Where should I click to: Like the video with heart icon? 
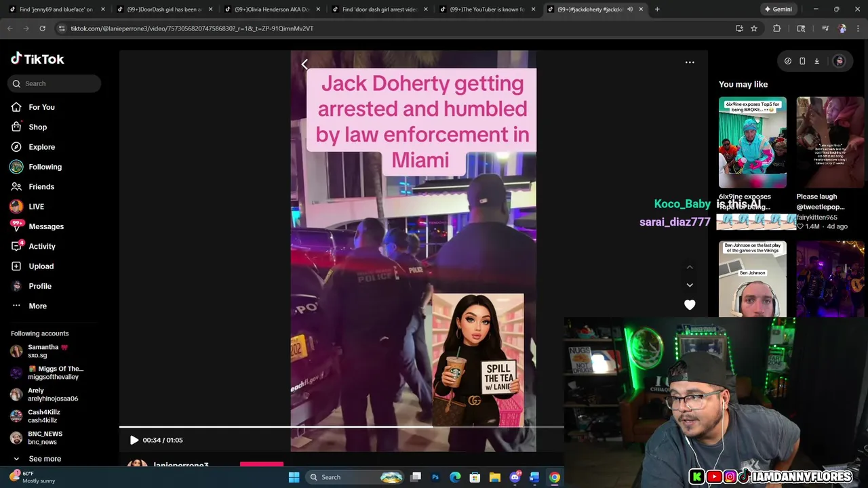tap(690, 305)
